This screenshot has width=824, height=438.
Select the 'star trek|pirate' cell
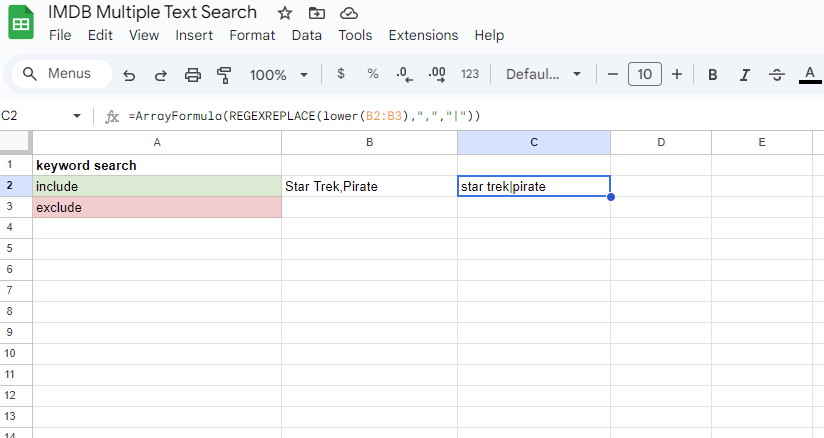point(534,186)
